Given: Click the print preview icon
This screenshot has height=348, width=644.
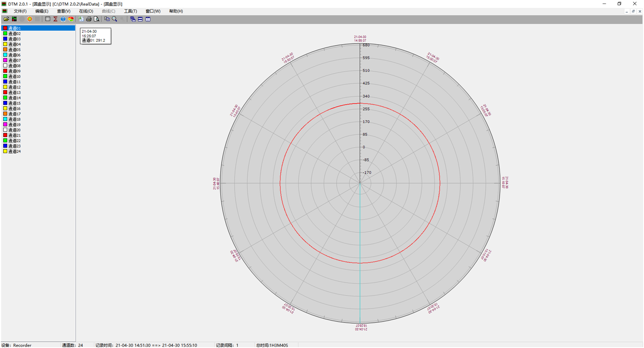Looking at the screenshot, I should pos(96,19).
